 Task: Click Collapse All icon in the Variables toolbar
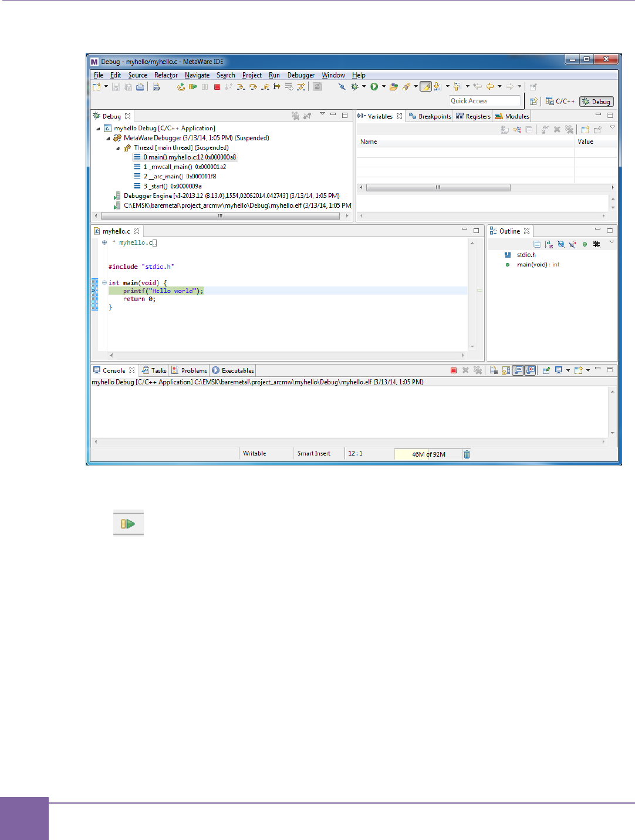click(x=529, y=130)
